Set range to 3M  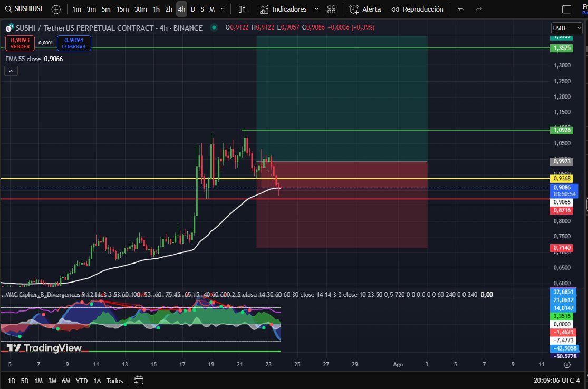(x=52, y=381)
